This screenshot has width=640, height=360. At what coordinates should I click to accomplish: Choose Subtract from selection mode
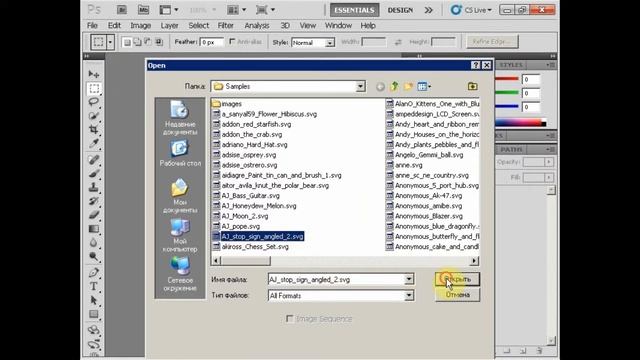(148, 42)
